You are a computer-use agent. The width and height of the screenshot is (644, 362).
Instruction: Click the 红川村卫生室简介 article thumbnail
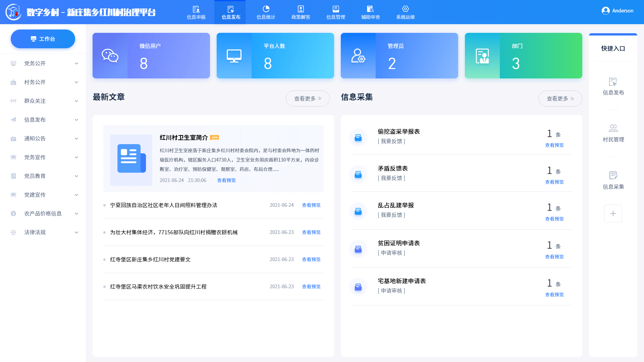[131, 160]
